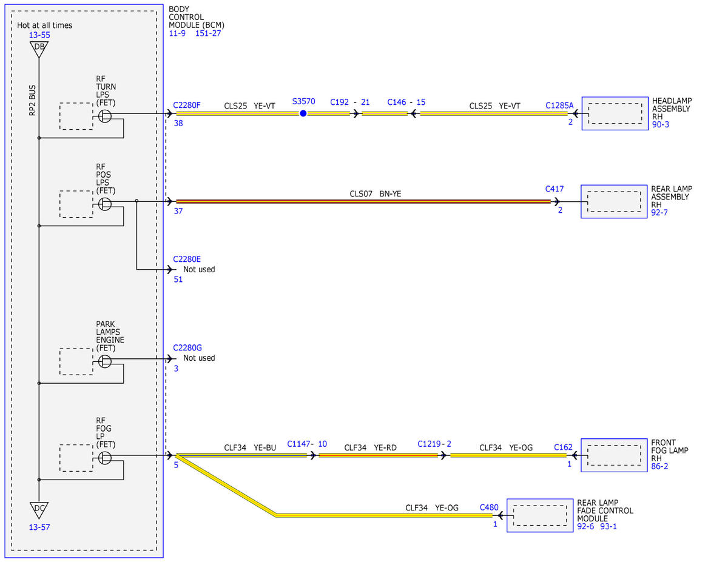
Task: Open front fog lamp RH 86-2 link
Action: pos(661,468)
